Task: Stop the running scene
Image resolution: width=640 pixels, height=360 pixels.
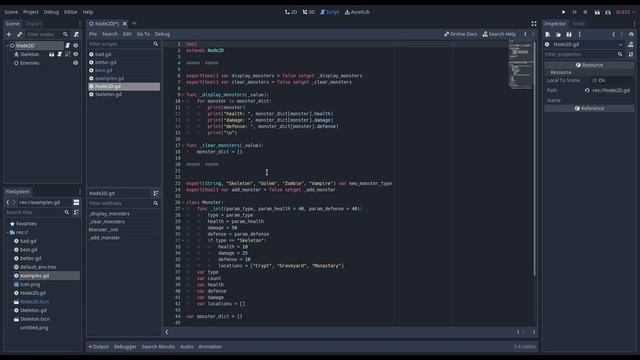Action: [x=585, y=12]
